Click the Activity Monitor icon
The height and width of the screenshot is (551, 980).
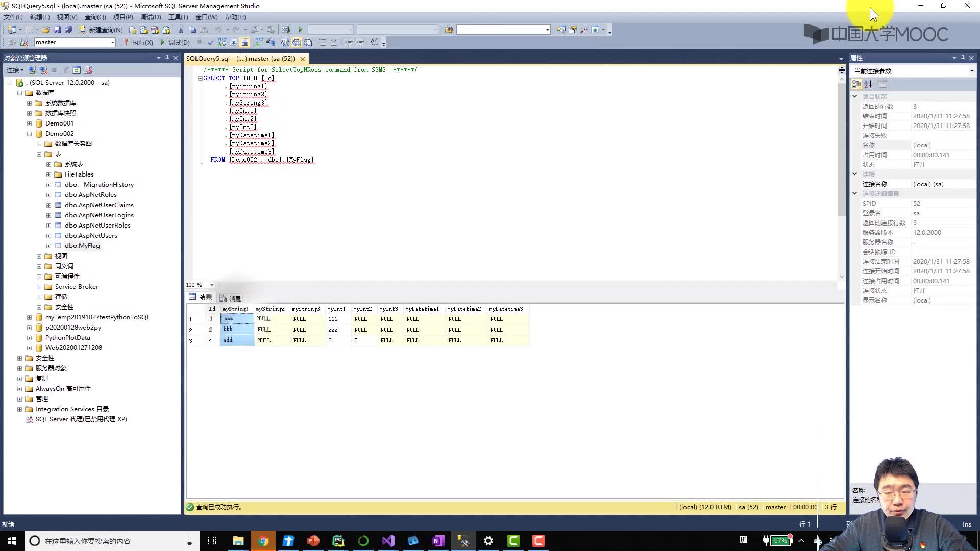coord(285,30)
